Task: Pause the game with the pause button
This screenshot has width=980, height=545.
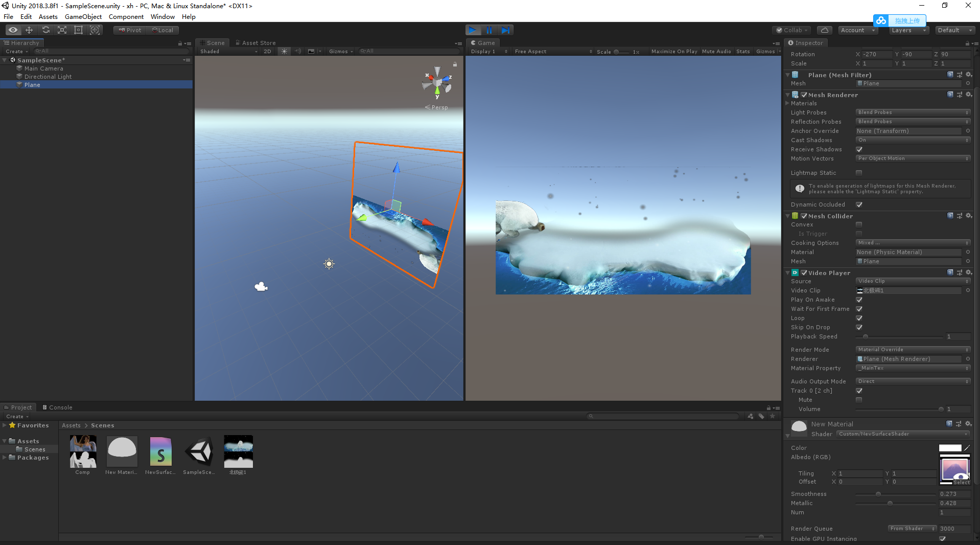Action: click(x=489, y=30)
